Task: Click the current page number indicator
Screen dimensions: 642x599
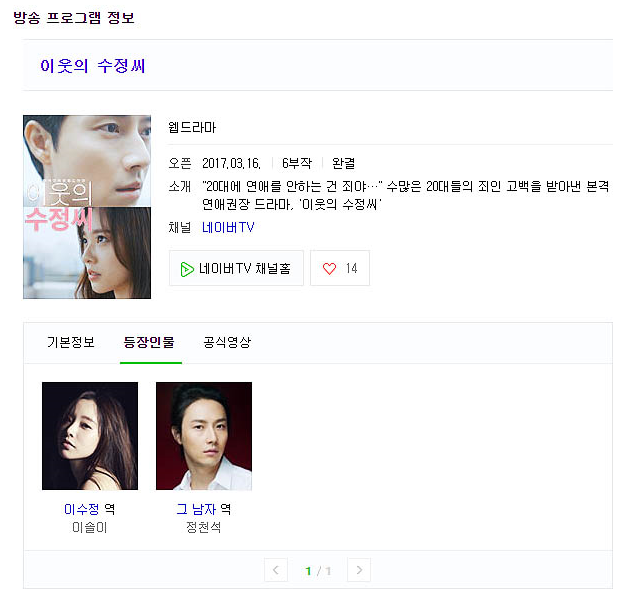Action: (308, 571)
